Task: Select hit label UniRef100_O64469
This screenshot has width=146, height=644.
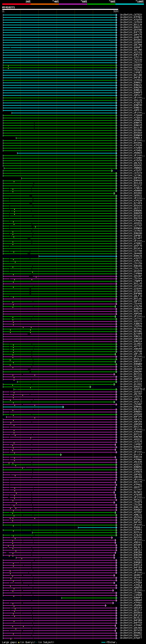Action: coord(131,369)
